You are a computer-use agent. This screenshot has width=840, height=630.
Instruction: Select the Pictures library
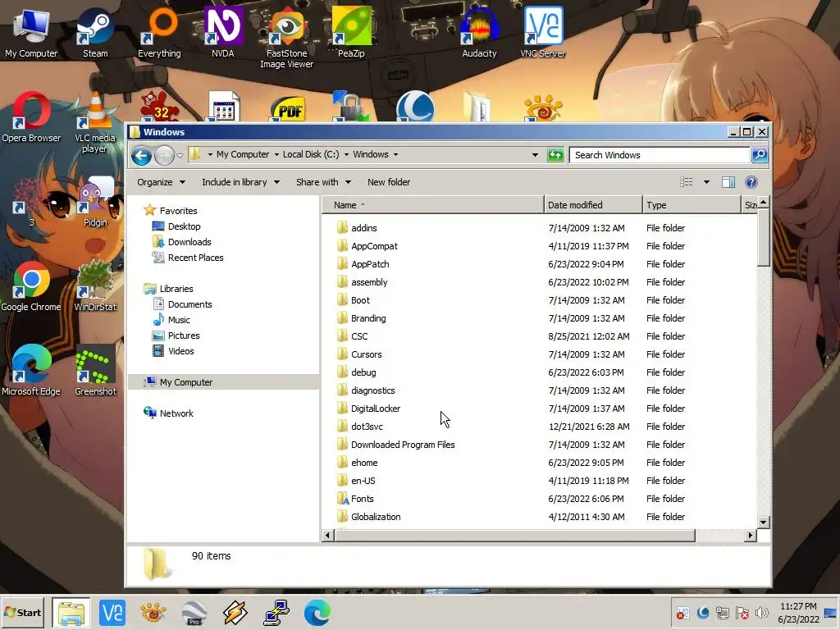click(183, 336)
